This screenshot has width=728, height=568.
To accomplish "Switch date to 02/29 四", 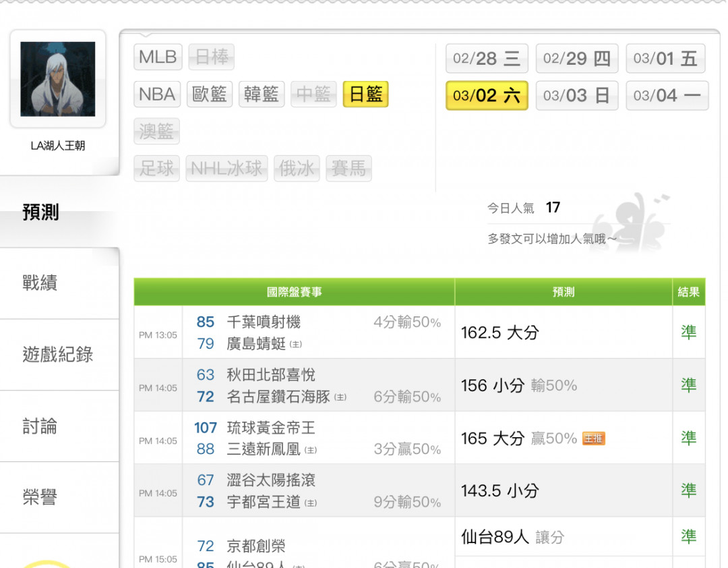I will [577, 59].
